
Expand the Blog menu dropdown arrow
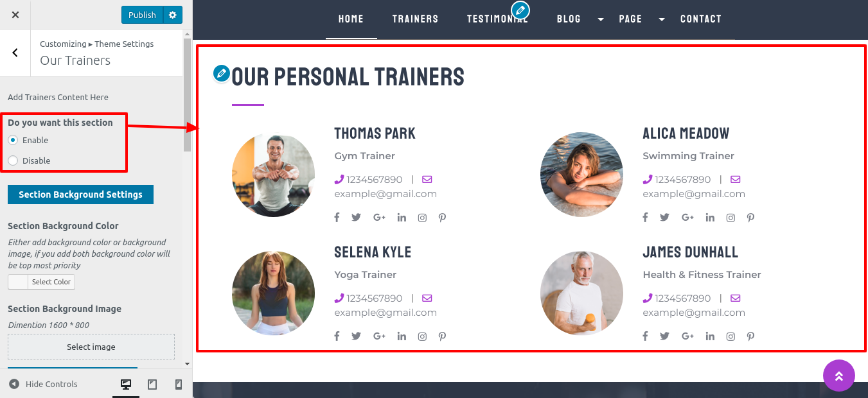(601, 19)
